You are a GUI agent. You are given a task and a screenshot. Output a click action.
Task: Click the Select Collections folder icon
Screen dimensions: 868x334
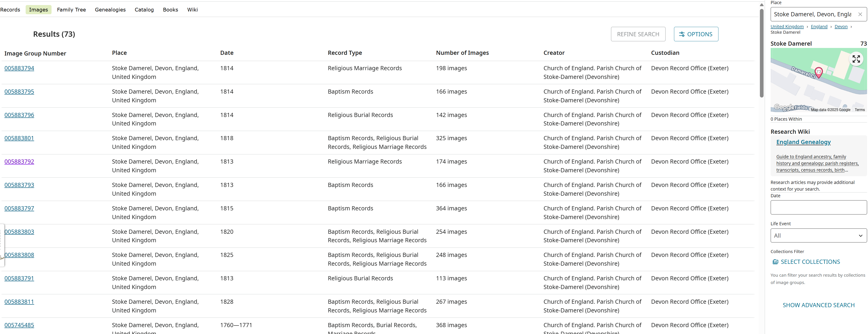pyautogui.click(x=775, y=262)
